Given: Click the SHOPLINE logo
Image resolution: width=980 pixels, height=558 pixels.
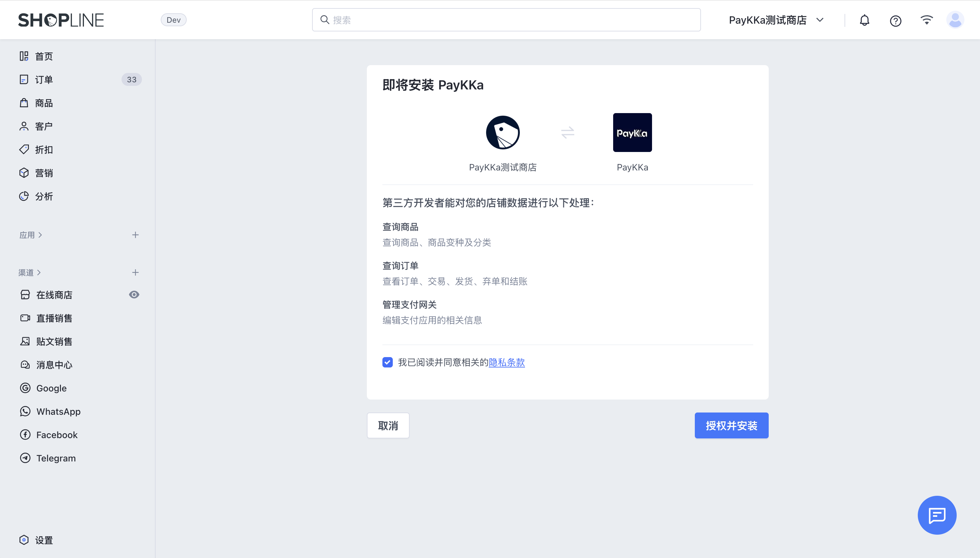Looking at the screenshot, I should coord(61,20).
